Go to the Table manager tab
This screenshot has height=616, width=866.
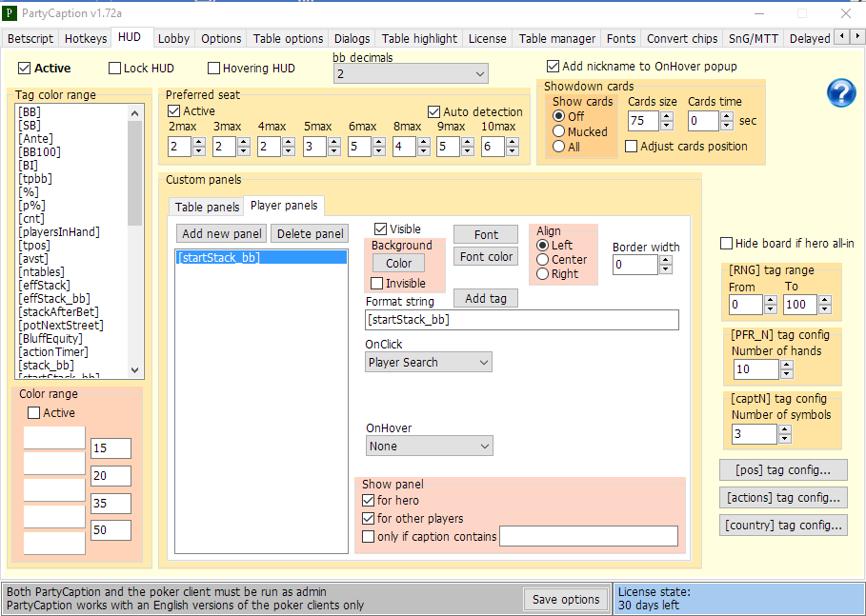click(556, 39)
